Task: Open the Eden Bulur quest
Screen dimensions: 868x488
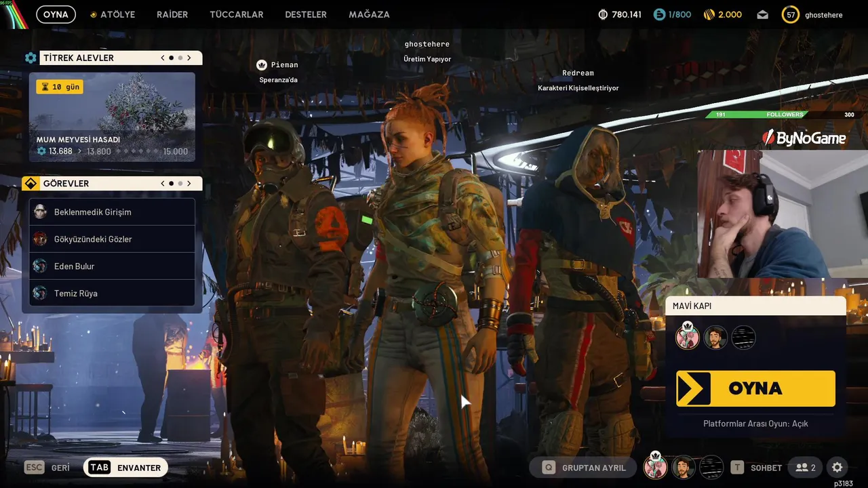Action: 113,266
